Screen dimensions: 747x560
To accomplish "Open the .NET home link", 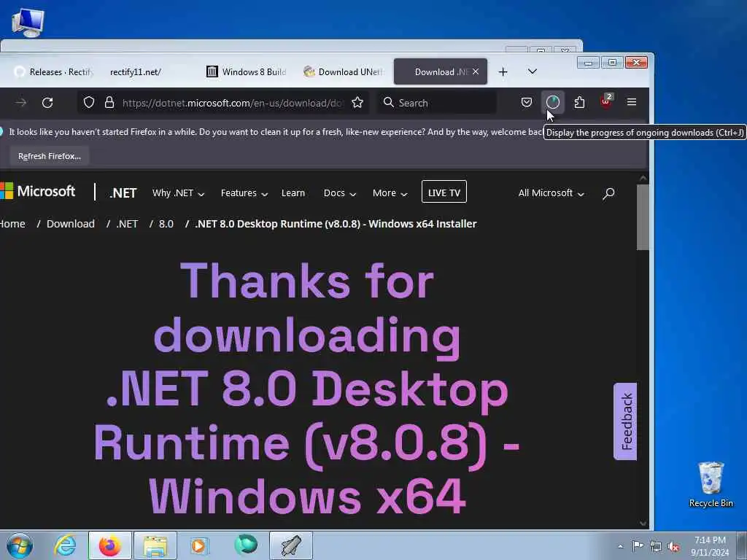I will (123, 192).
